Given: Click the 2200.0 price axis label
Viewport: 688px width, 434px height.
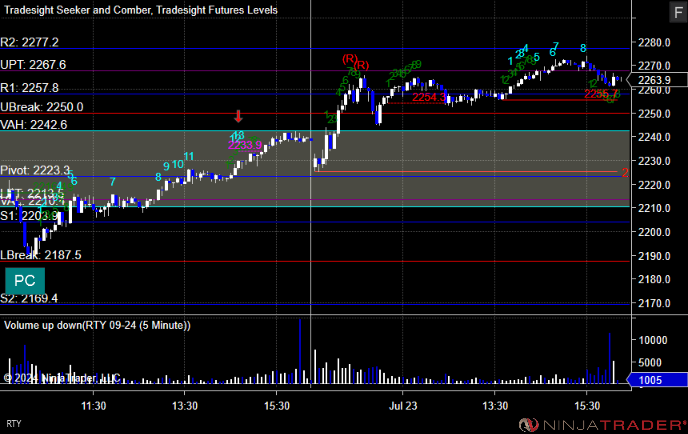Looking at the screenshot, I should (654, 232).
